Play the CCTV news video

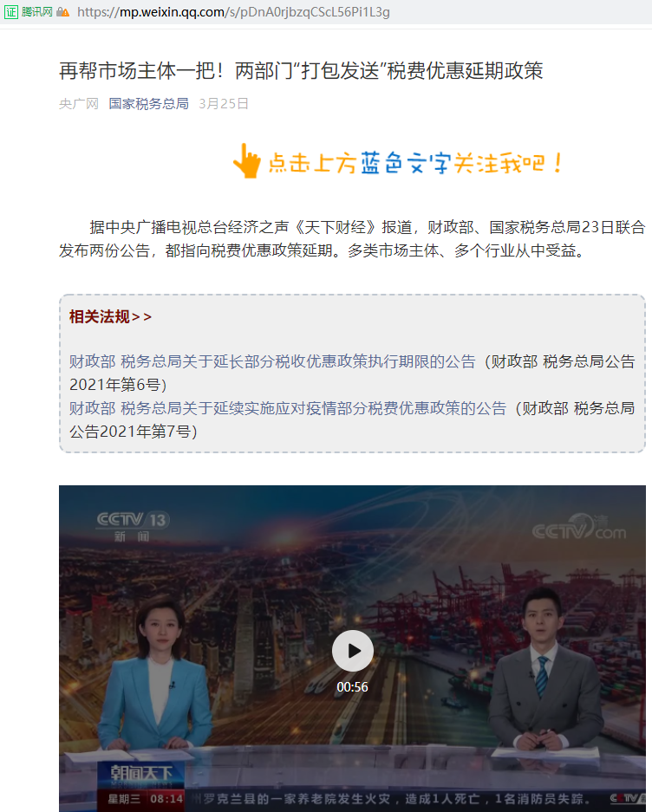click(352, 651)
